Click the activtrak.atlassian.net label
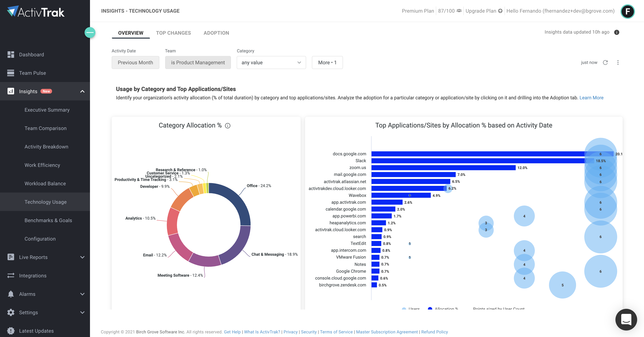The width and height of the screenshot is (644, 337). tap(345, 182)
